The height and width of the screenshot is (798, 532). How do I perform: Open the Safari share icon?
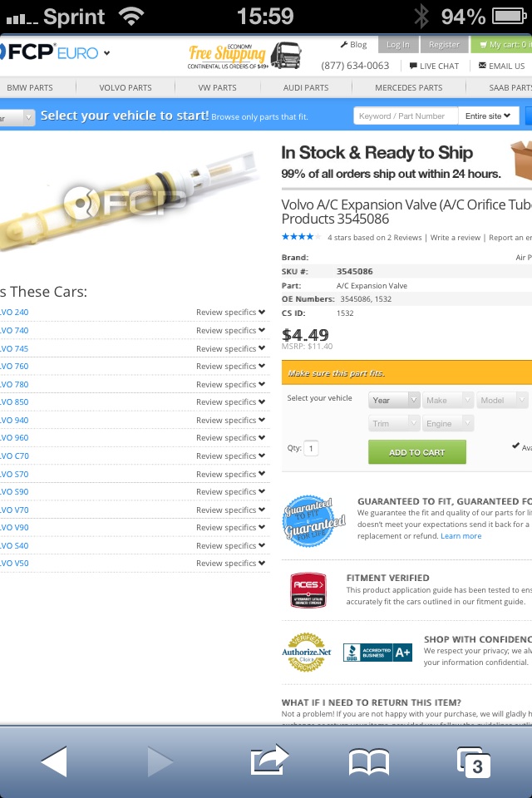point(268,761)
